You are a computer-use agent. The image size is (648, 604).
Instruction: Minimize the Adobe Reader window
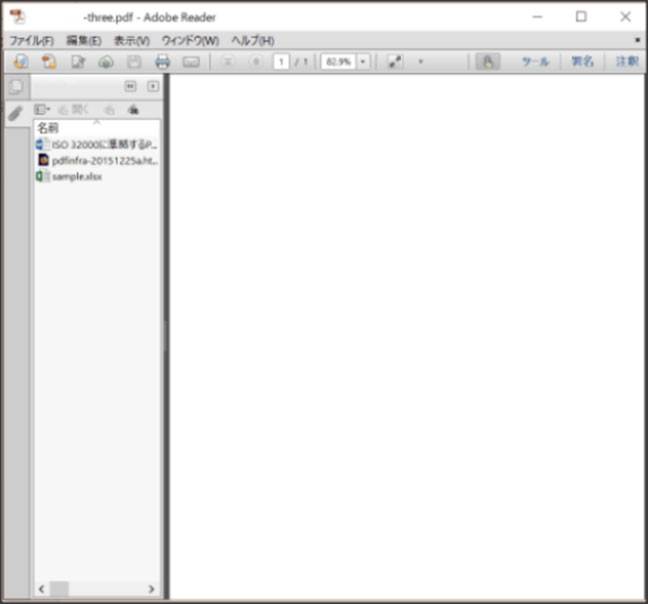coord(537,17)
